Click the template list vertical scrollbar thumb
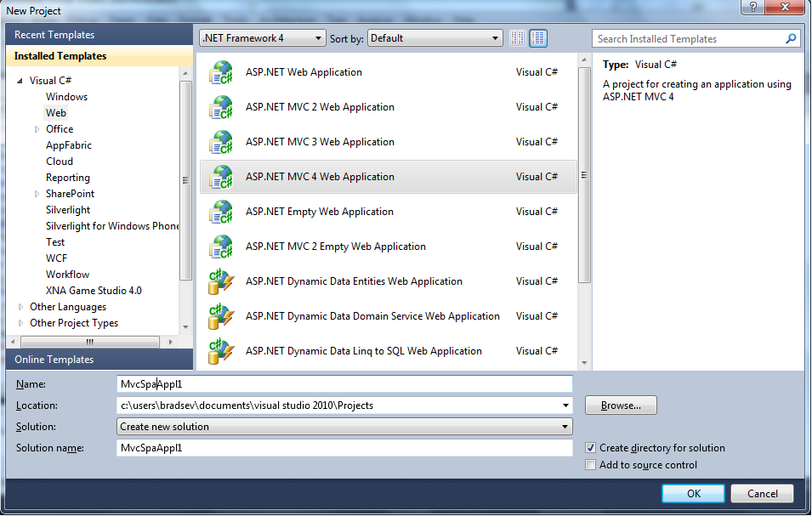Viewport: 812px width, 516px height. pyautogui.click(x=584, y=175)
